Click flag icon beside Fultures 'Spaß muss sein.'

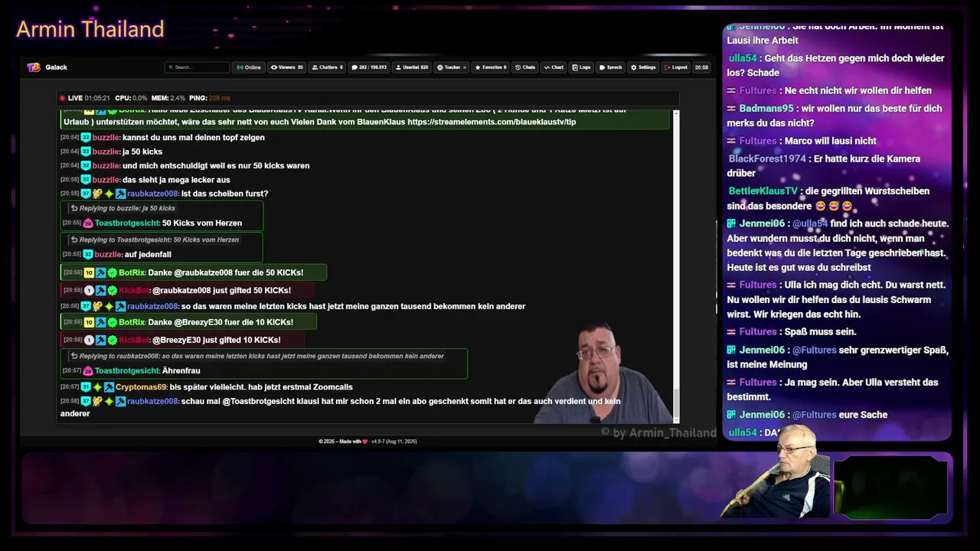[x=731, y=331]
